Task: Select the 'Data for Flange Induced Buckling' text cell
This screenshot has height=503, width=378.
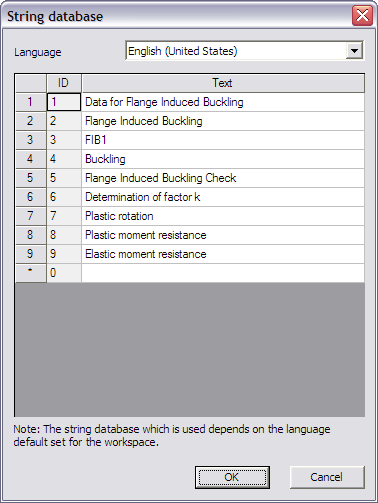Action: click(223, 102)
